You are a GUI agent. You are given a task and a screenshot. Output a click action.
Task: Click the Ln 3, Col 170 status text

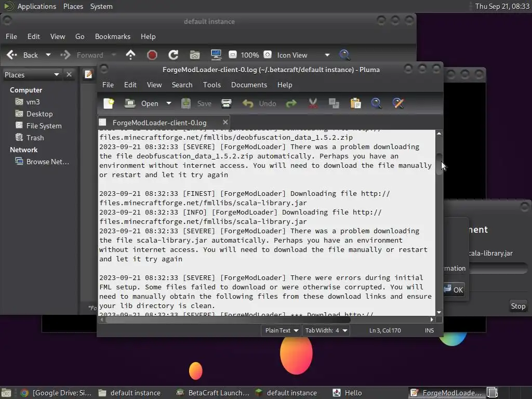click(385, 330)
